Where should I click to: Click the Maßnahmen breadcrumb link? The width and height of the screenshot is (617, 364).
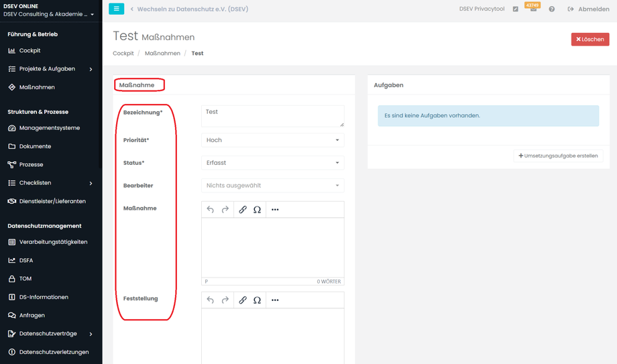(162, 53)
